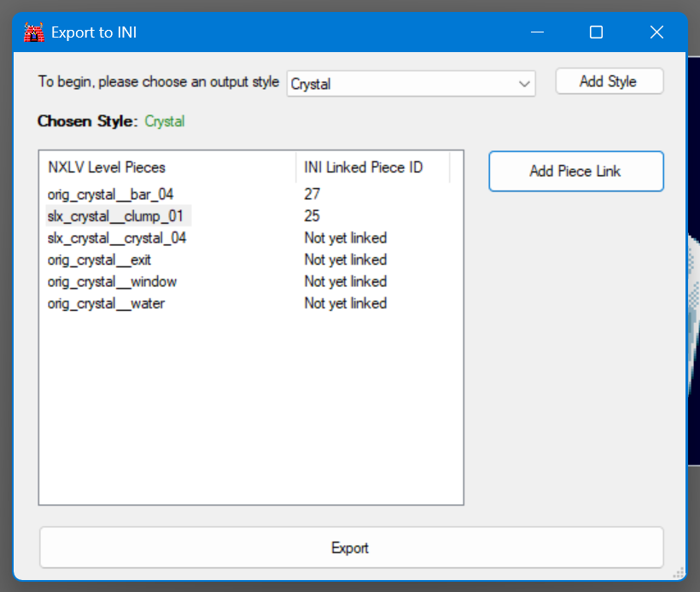Click the Export button

[x=350, y=548]
